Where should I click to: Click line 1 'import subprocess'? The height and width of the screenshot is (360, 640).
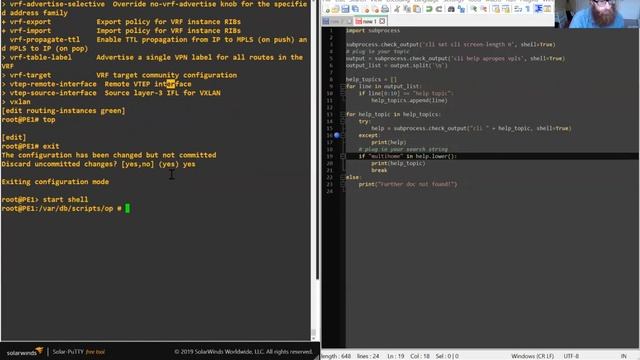tap(373, 31)
